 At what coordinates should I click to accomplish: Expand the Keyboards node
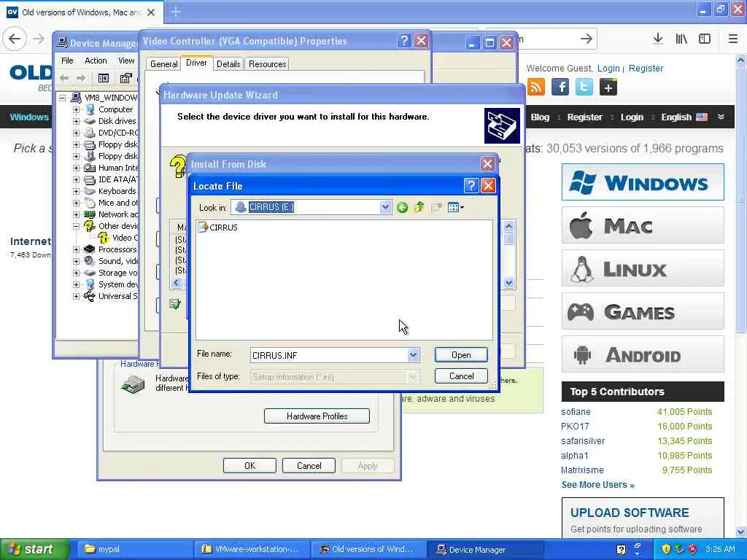[76, 192]
